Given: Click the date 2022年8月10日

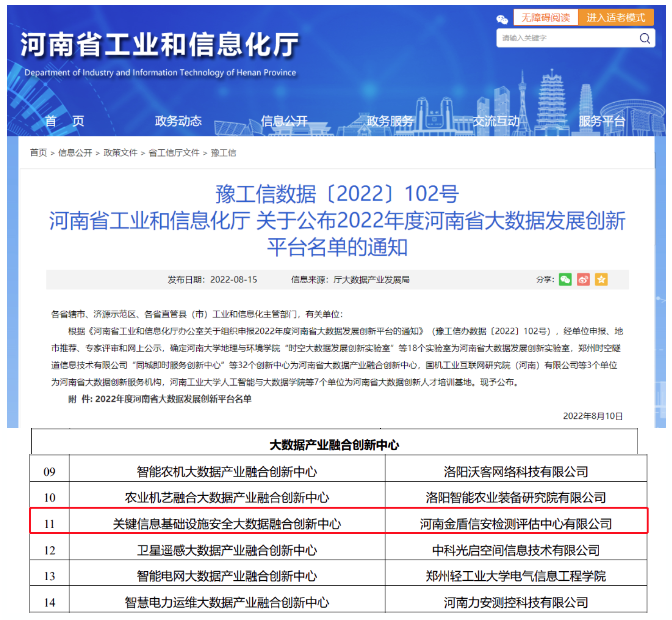Looking at the screenshot, I should [593, 416].
